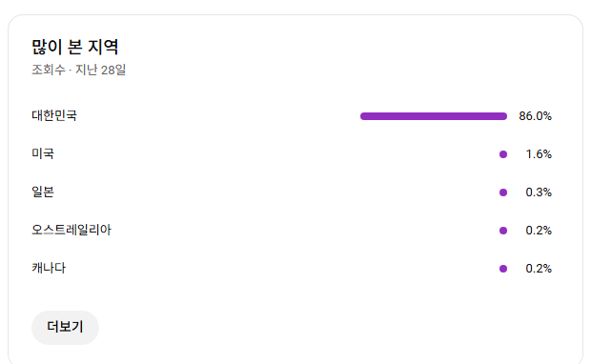The height and width of the screenshot is (364, 591).
Task: Click the purple dot in the 캐나다 row
Action: click(x=503, y=269)
